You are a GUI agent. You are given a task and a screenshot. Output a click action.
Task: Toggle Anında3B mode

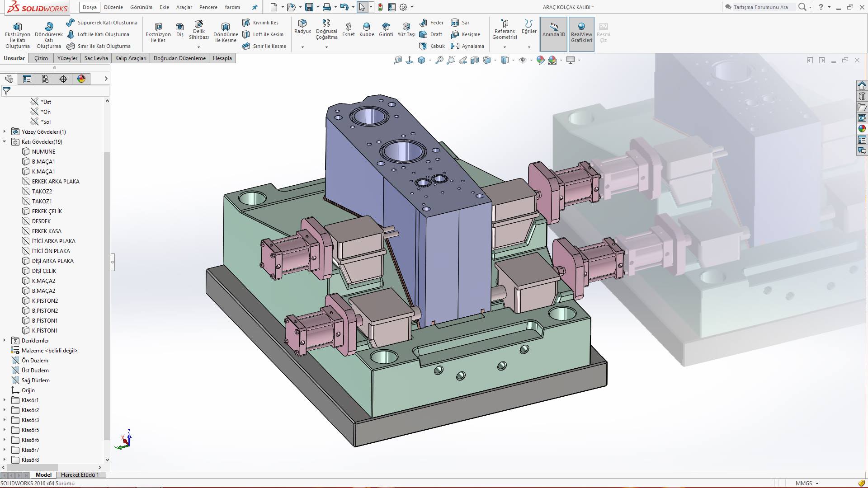pyautogui.click(x=553, y=34)
